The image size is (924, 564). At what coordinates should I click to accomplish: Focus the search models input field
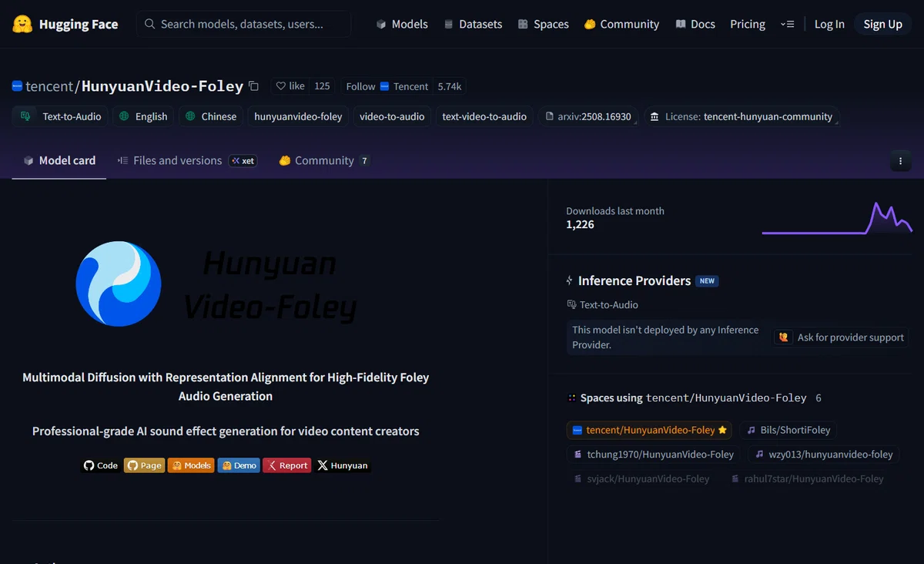pos(244,24)
